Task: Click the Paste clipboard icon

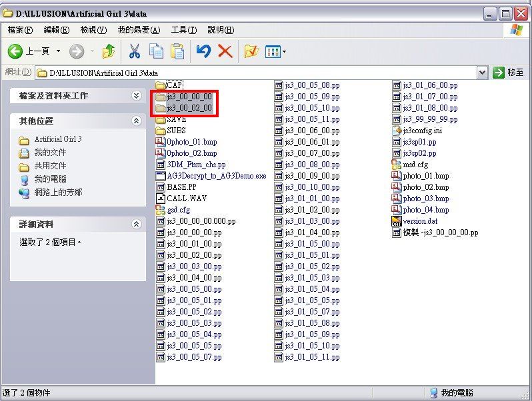Action: coord(177,51)
